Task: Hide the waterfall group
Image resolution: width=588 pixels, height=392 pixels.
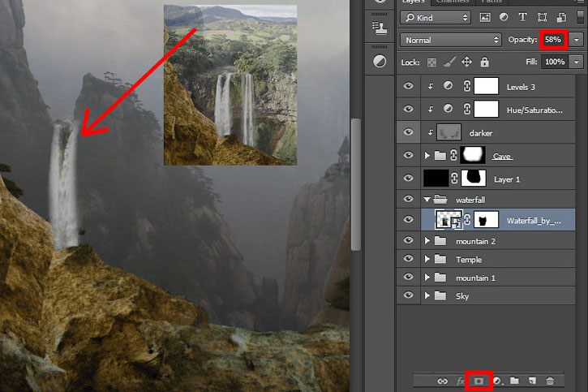Action: coord(409,199)
